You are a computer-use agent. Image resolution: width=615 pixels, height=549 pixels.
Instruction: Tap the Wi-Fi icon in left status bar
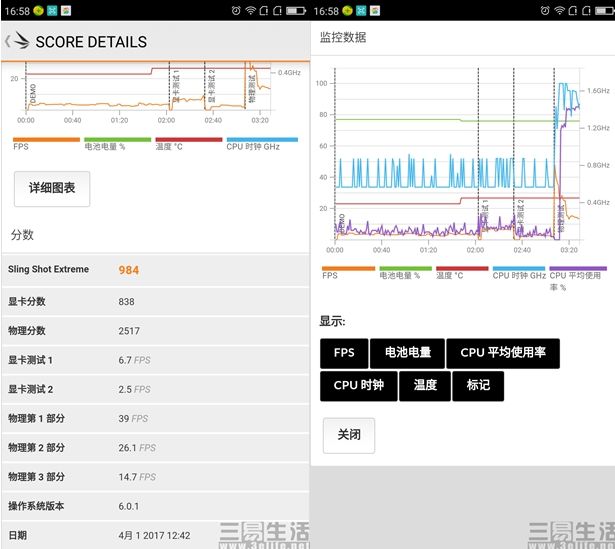[x=250, y=11]
